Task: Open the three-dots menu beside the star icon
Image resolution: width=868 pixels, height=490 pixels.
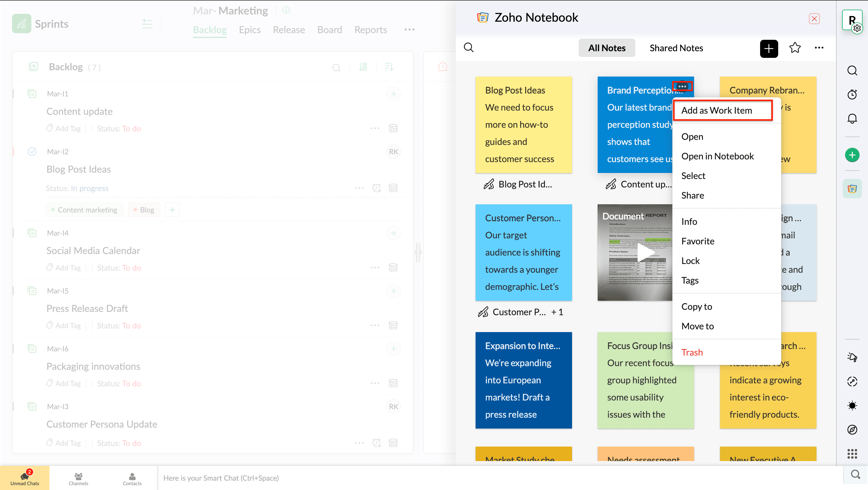Action: [819, 48]
